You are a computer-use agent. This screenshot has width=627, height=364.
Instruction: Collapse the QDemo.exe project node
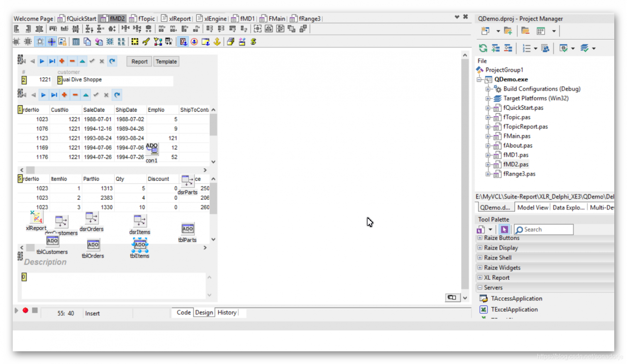(480, 79)
